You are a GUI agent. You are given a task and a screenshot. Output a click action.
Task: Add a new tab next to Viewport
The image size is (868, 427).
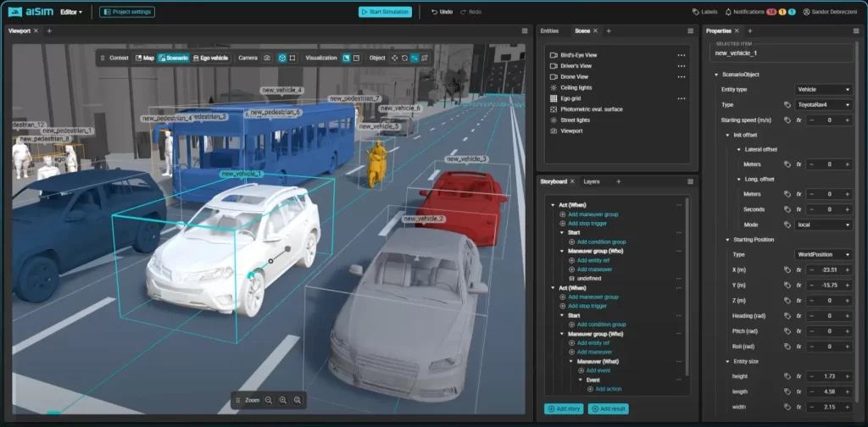tap(49, 31)
